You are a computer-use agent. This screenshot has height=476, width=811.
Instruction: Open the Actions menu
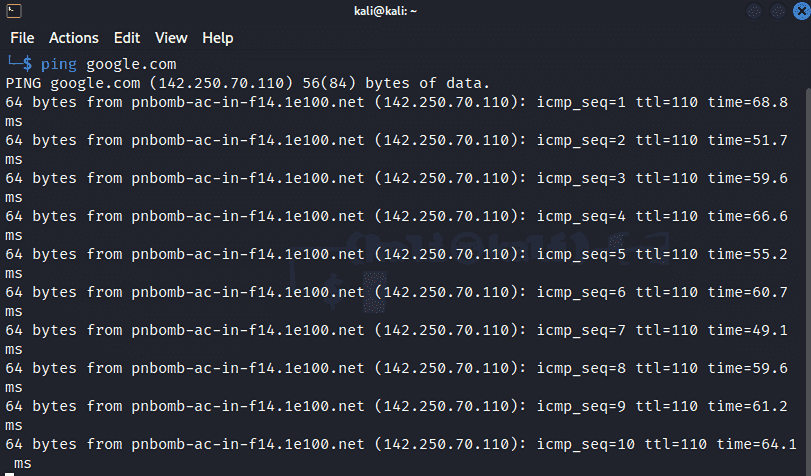[74, 38]
